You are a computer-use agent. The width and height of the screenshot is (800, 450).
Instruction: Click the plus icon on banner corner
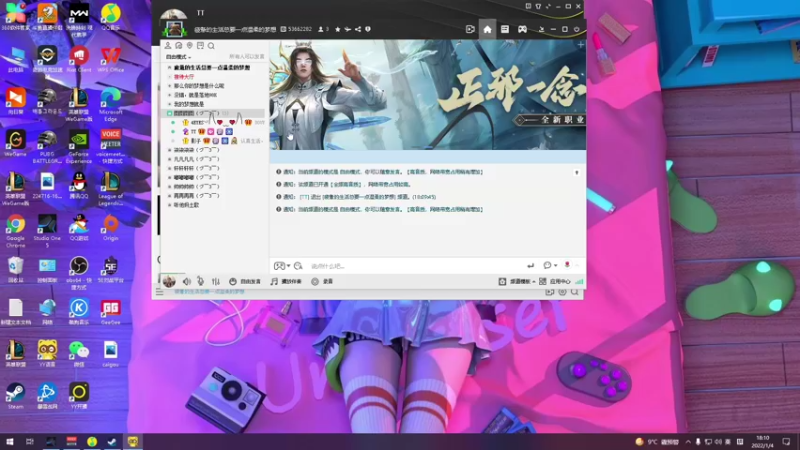[580, 45]
